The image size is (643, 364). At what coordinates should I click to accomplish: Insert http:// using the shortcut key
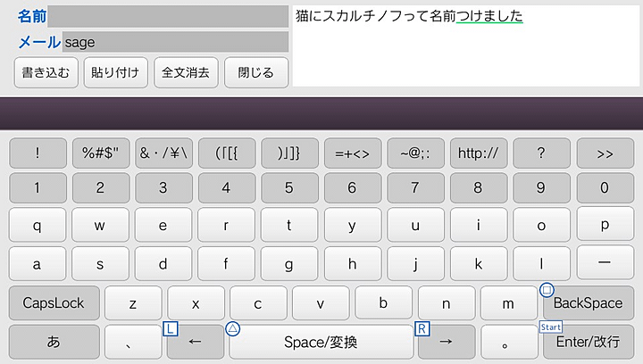(x=478, y=153)
